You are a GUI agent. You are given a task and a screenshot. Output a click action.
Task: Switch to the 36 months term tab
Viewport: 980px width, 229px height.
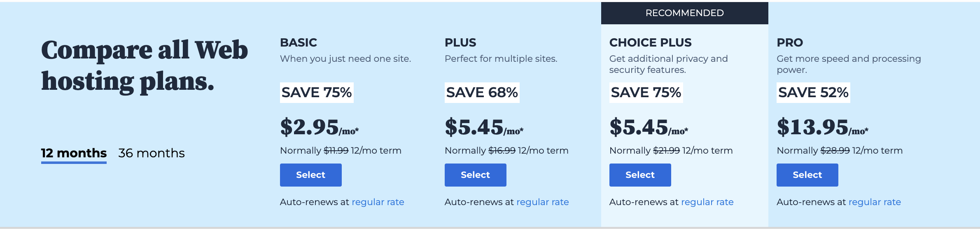[151, 153]
